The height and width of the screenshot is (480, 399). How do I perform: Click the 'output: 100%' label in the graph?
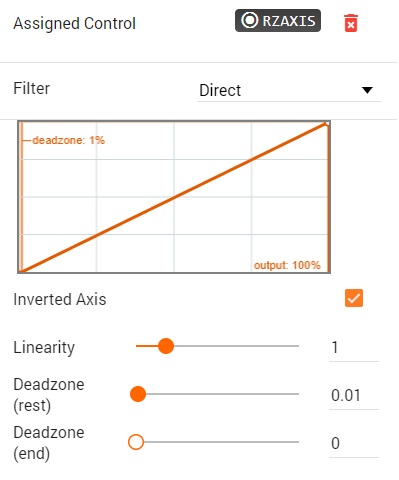click(287, 265)
